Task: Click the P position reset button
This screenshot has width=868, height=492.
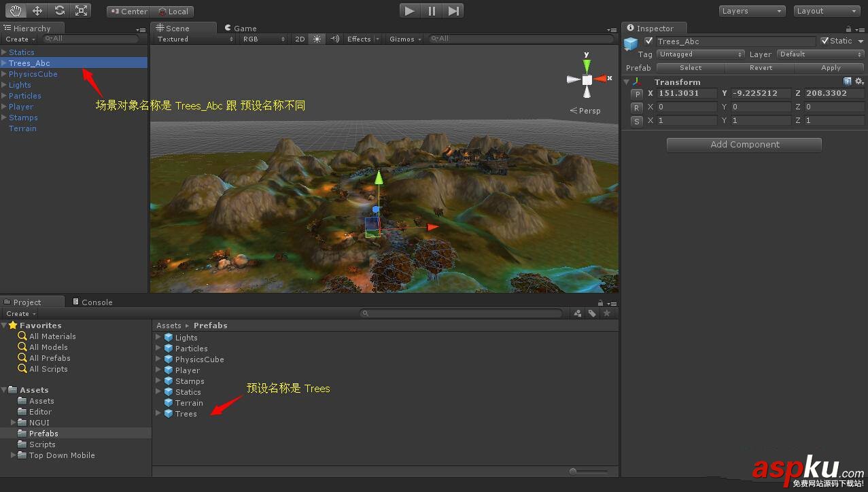Action: [637, 94]
